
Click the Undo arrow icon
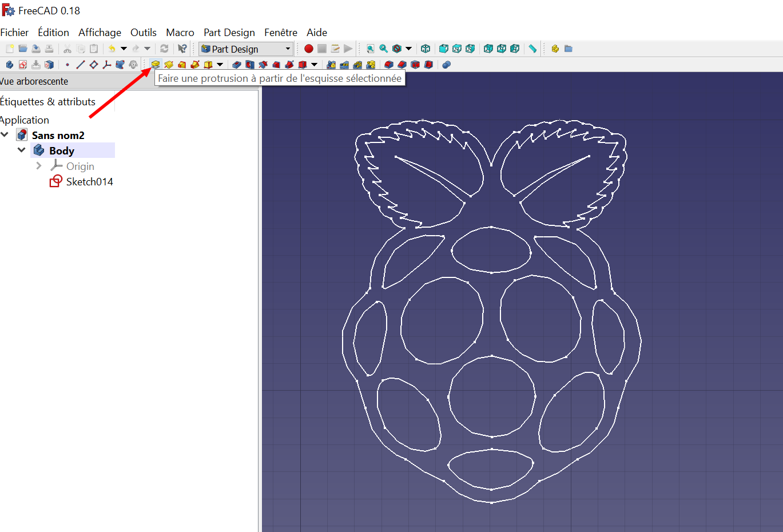coord(112,49)
